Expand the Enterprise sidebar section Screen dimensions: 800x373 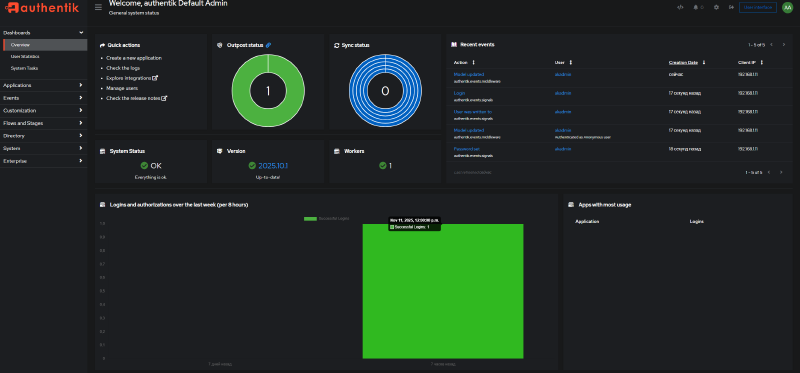pyautogui.click(x=43, y=161)
